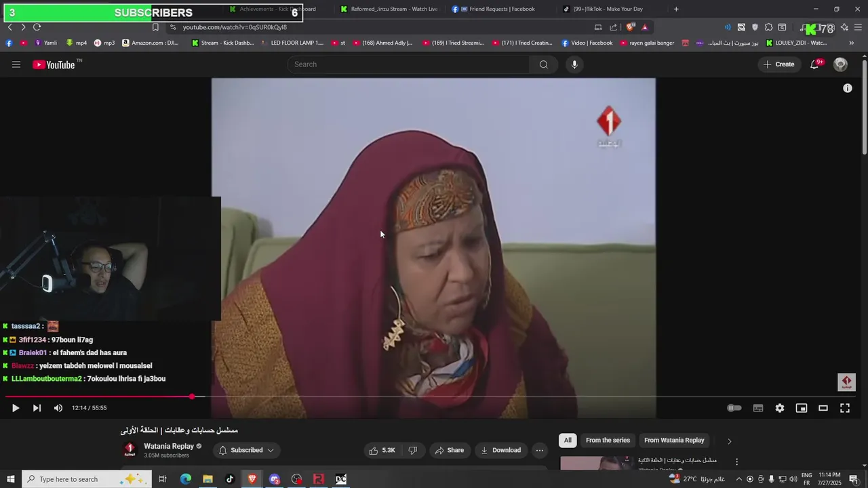Open LED FLOOR LAMP bookmark
The height and width of the screenshot is (488, 868).
tap(292, 43)
